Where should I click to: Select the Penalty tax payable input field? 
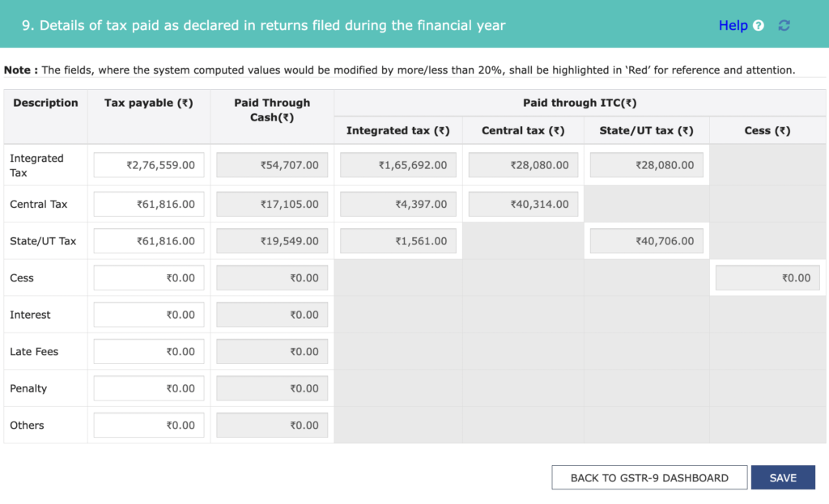(x=148, y=388)
